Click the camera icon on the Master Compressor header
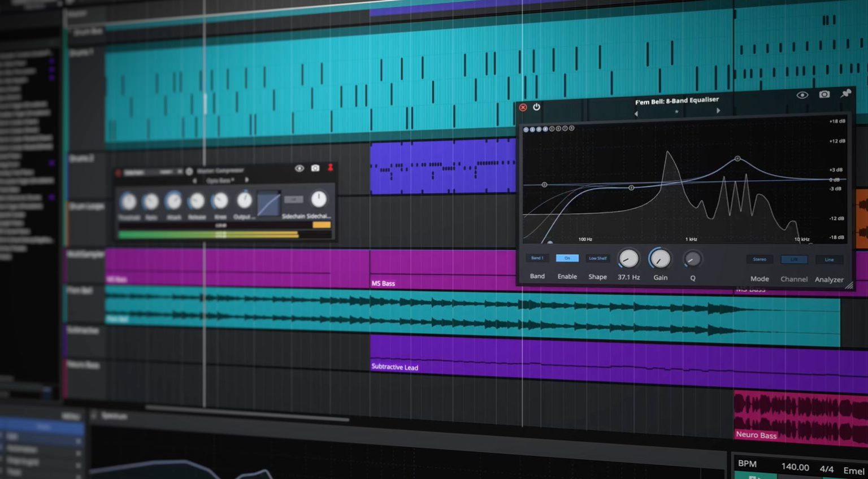 click(x=314, y=168)
